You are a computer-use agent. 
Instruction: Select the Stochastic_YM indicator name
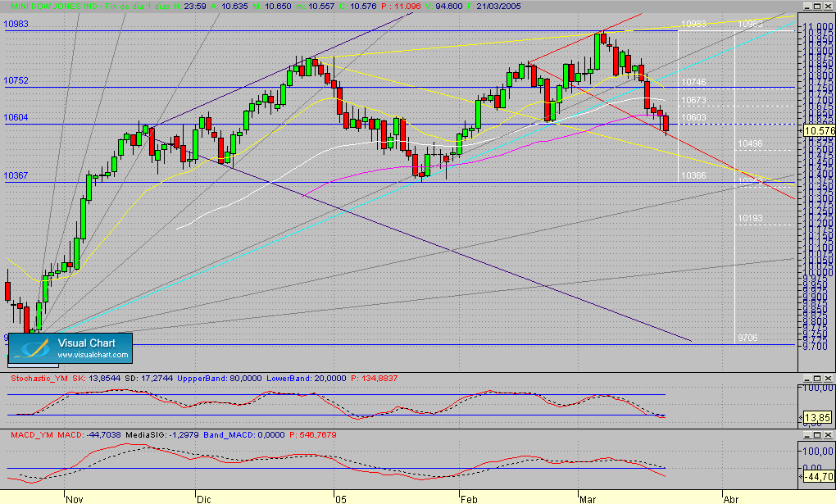[39, 378]
